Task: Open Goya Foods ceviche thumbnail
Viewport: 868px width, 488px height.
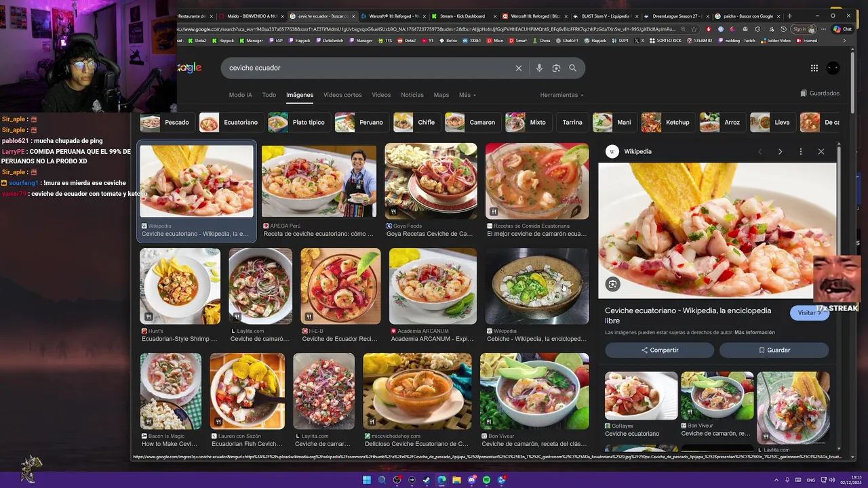Action: (431, 181)
